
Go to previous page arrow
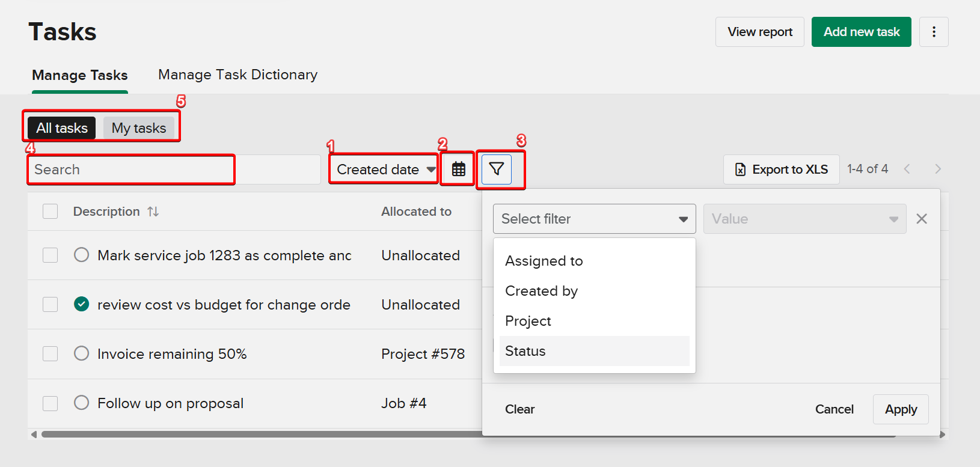tap(907, 169)
